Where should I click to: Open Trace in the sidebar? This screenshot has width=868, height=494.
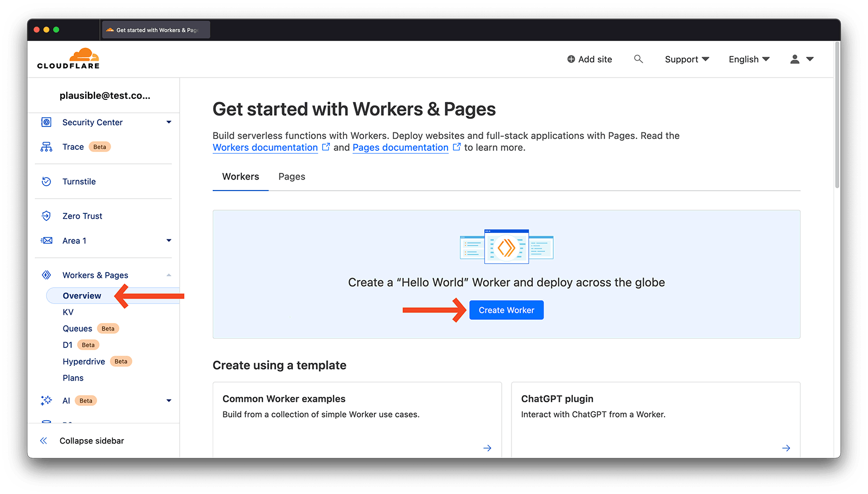click(x=73, y=147)
